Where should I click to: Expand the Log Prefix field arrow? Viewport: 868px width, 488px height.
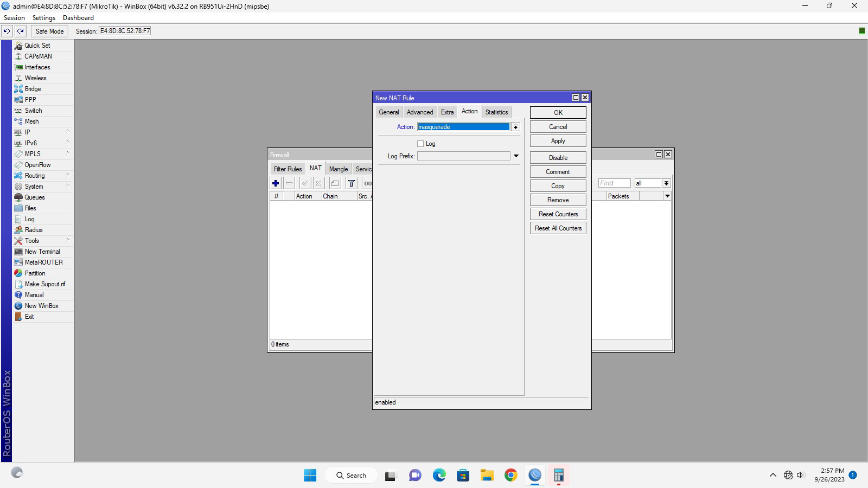[516, 156]
